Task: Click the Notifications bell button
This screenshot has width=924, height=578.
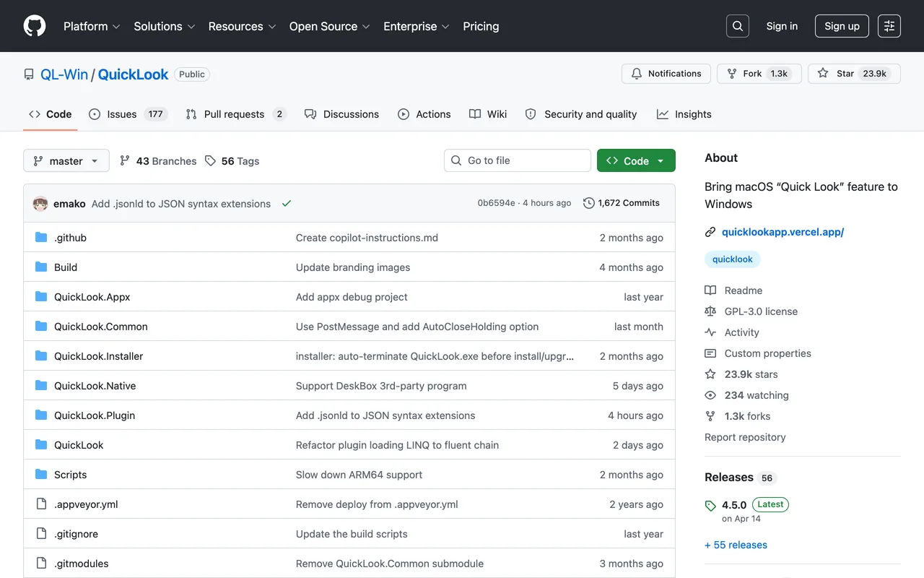Action: point(666,74)
